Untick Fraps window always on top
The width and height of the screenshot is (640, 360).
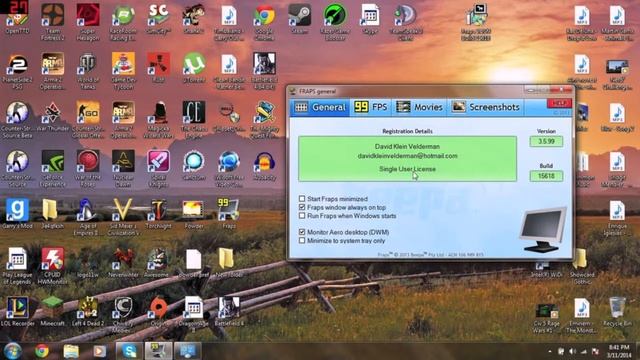[302, 207]
